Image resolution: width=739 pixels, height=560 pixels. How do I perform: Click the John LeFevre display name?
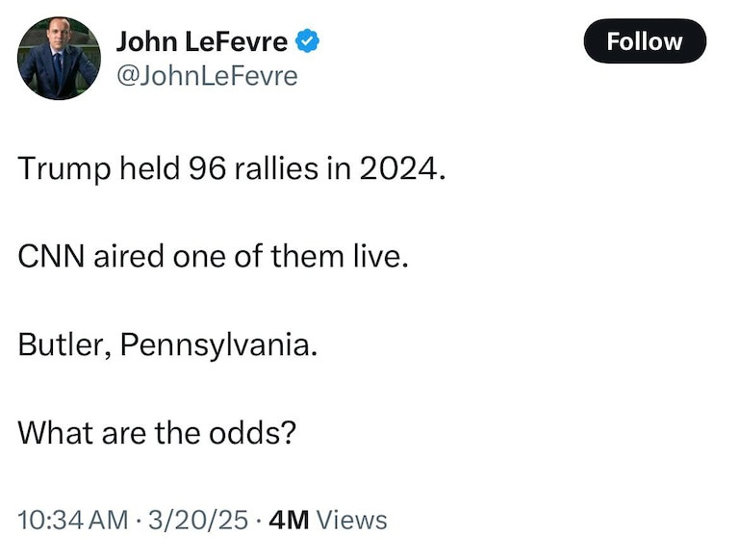[201, 41]
